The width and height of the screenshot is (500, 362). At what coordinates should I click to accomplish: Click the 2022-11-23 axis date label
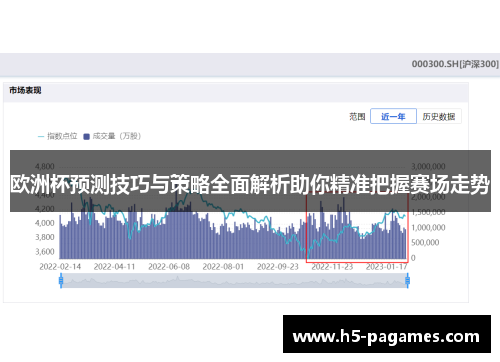332,267
